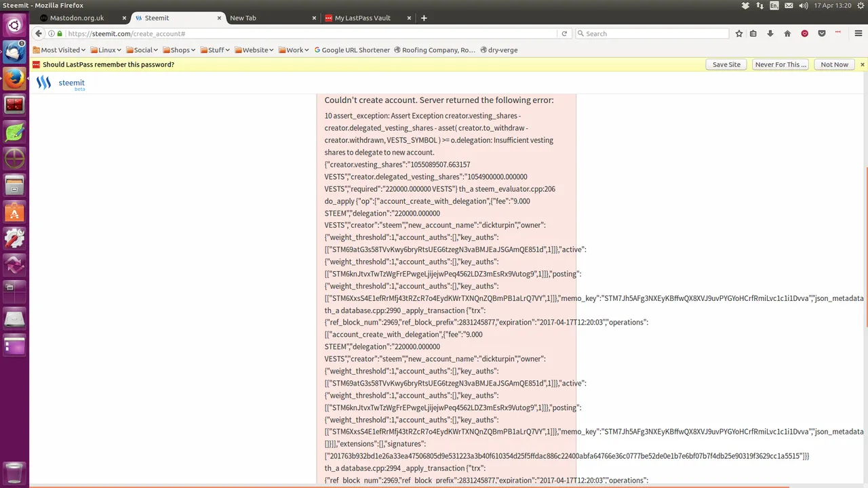The height and width of the screenshot is (488, 868).
Task: Open the workspace switcher launcher icon
Action: (x=14, y=291)
